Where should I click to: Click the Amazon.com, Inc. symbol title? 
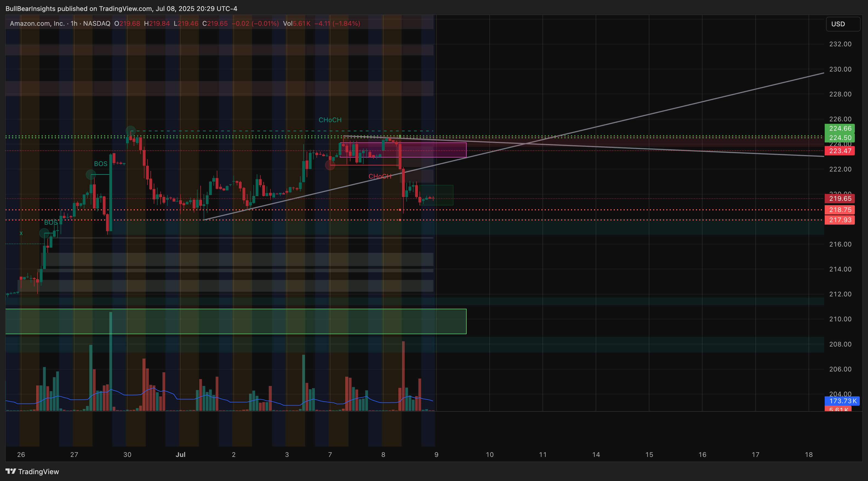click(37, 24)
